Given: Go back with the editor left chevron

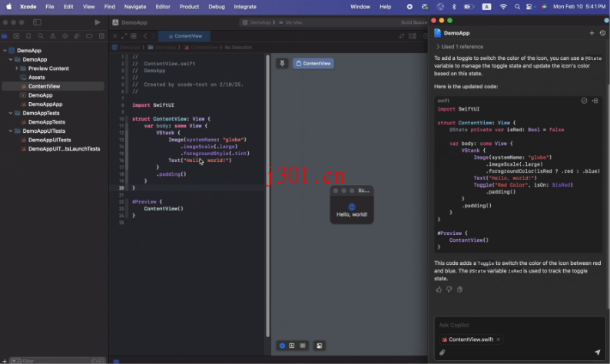Looking at the screenshot, I should point(145,36).
